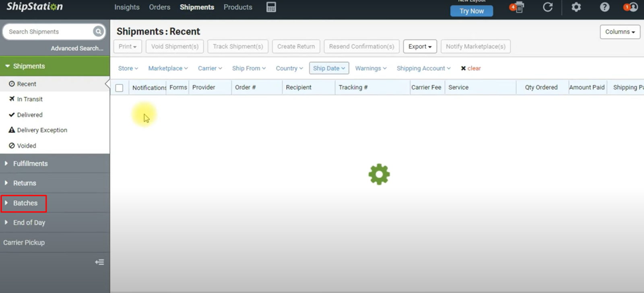The width and height of the screenshot is (644, 293).
Task: Go to the Orders tab
Action: click(159, 7)
